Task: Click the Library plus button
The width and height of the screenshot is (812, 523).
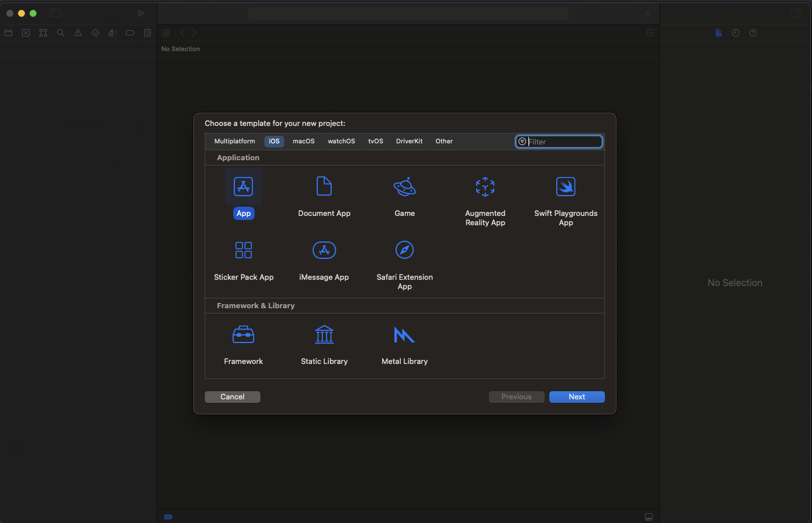Action: [x=648, y=13]
